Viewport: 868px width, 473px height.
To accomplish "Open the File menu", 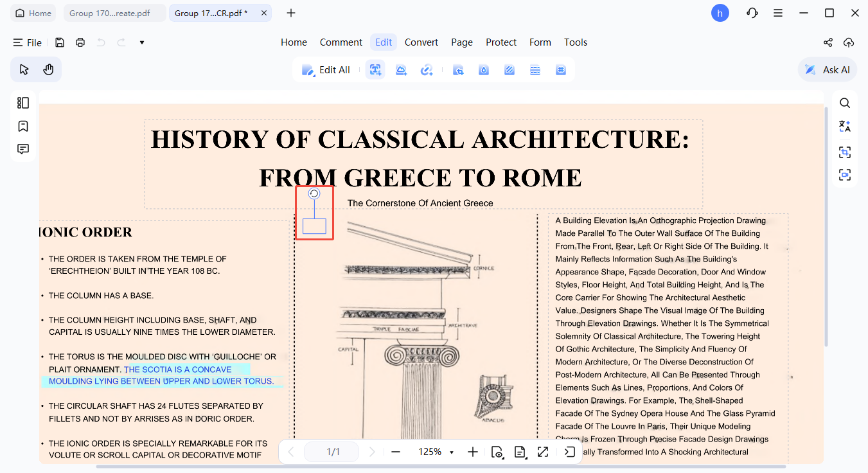I will (28, 42).
